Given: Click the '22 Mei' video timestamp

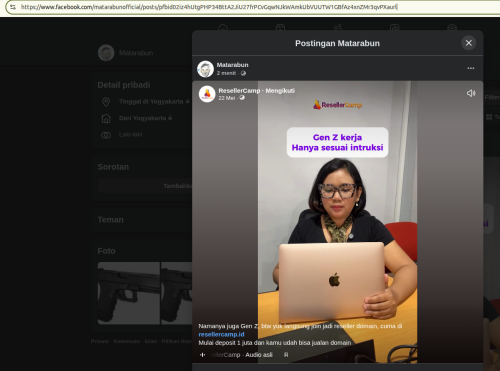Looking at the screenshot, I should click(227, 98).
